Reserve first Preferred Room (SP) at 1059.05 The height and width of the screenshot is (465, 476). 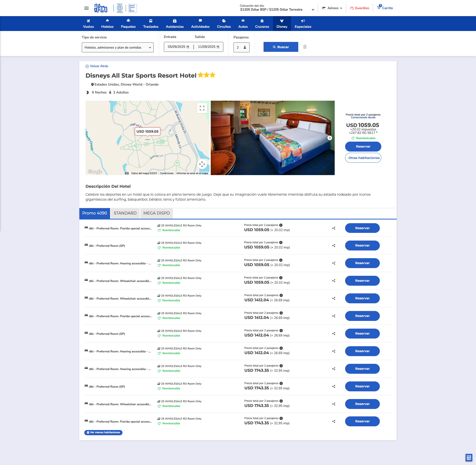pos(362,246)
